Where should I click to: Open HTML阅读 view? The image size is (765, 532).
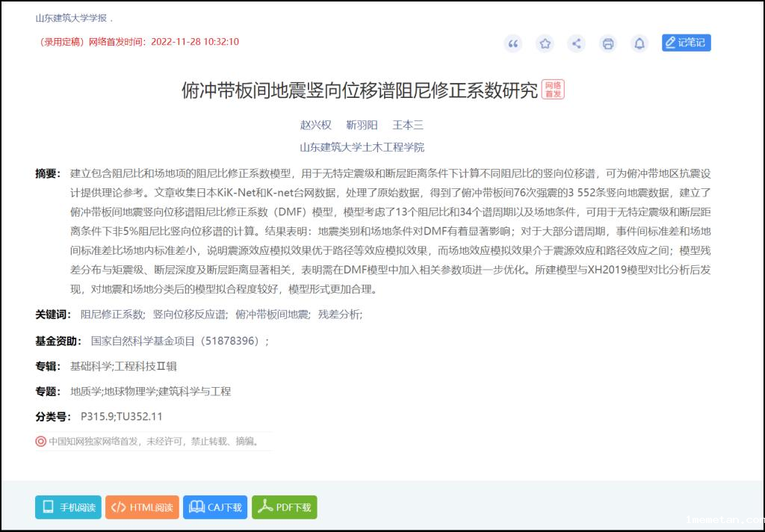point(142,507)
